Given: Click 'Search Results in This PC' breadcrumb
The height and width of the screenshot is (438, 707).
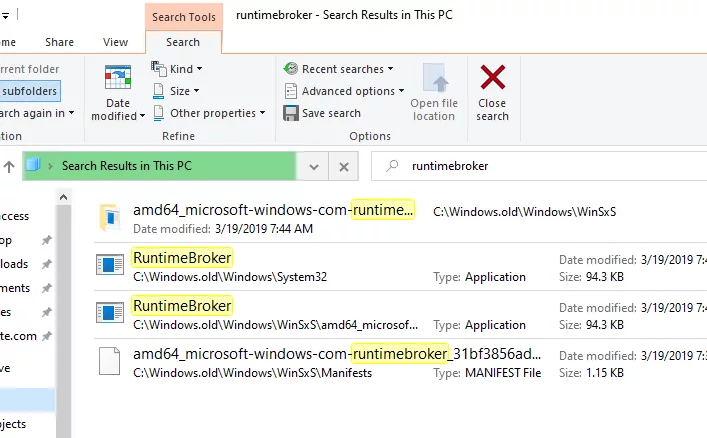Looking at the screenshot, I should point(127,166).
